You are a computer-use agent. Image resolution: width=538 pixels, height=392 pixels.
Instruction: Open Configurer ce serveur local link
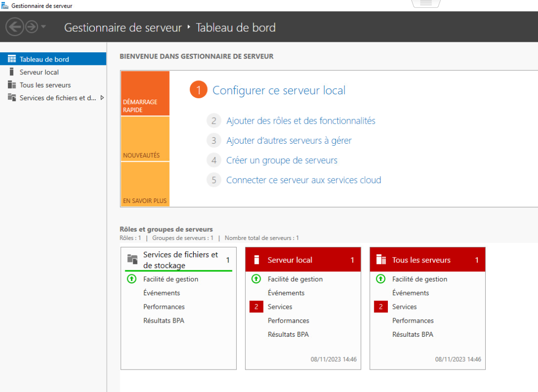(x=279, y=90)
